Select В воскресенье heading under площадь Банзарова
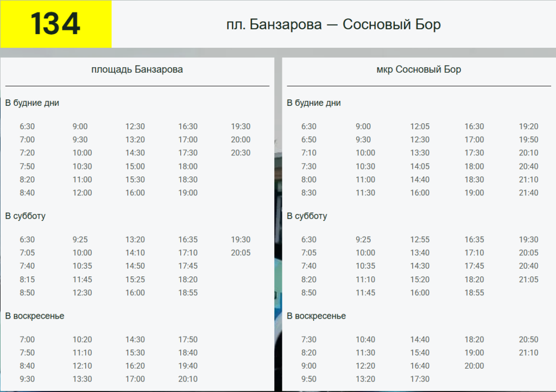Image resolution: width=556 pixels, height=392 pixels. click(35, 316)
